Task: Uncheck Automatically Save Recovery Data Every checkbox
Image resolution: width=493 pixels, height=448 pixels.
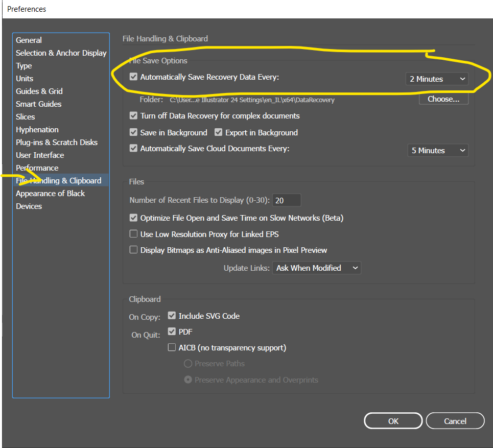Action: coord(134,77)
